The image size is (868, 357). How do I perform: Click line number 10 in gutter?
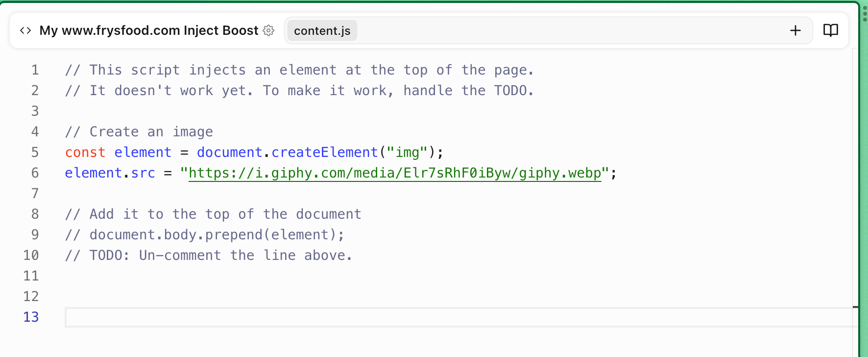pyautogui.click(x=31, y=255)
